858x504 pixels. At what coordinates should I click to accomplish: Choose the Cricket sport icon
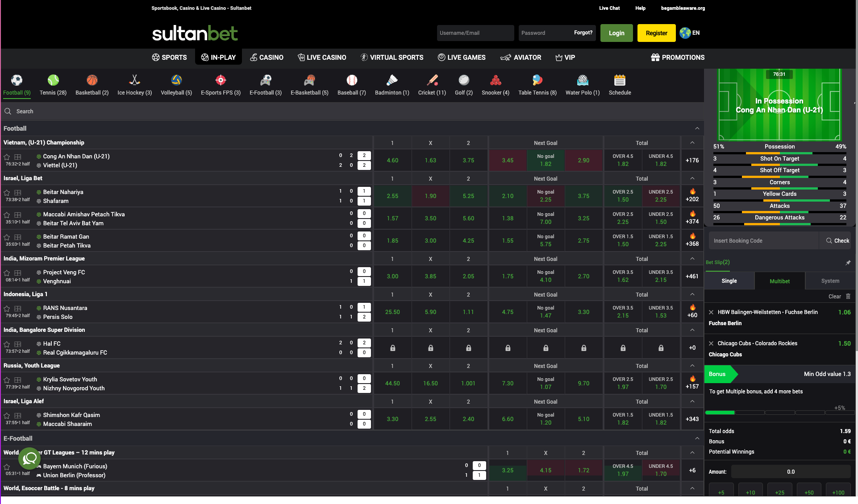click(x=432, y=80)
